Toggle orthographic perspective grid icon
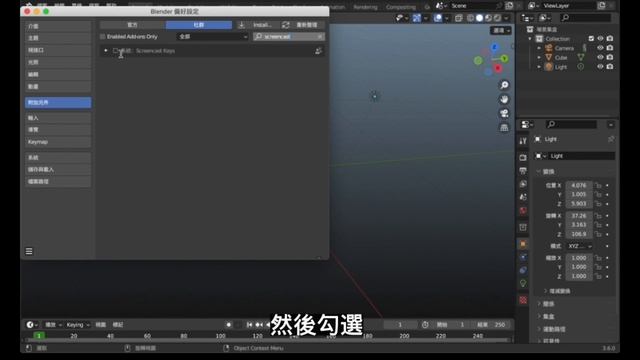Image resolution: width=640 pixels, height=360 pixels. coord(504,128)
